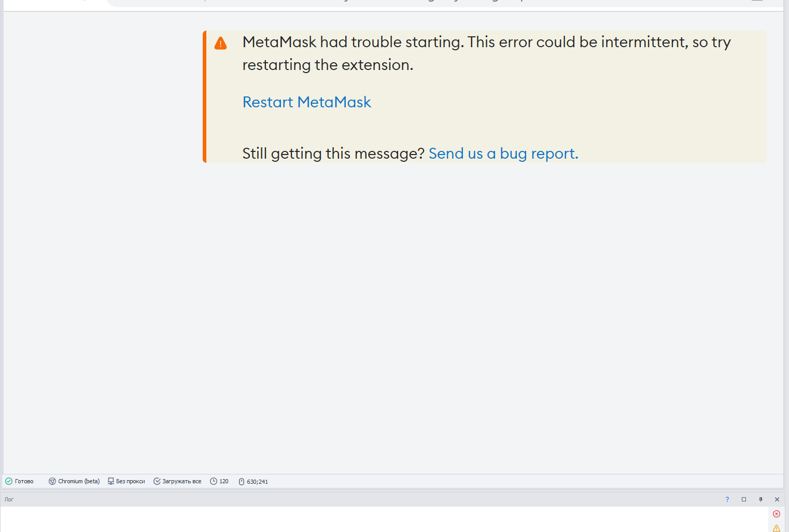789x532 pixels.
Task: Click the clock icon next to 120
Action: coord(214,481)
